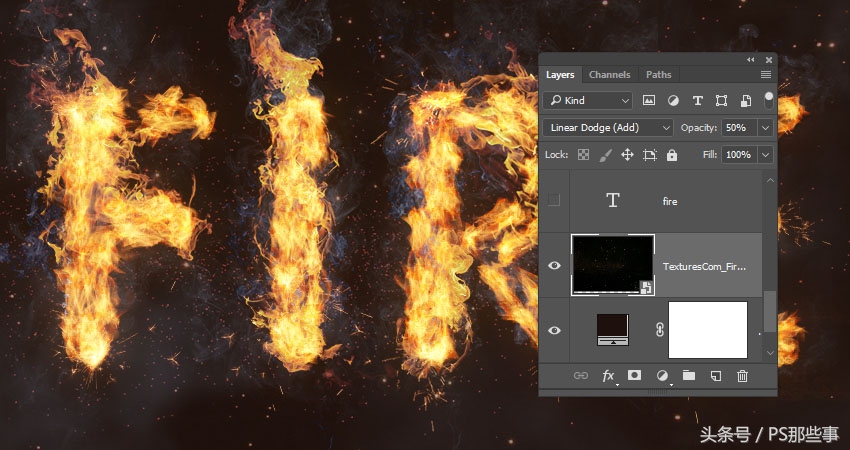
Task: Lock transparent pixels
Action: 583,155
